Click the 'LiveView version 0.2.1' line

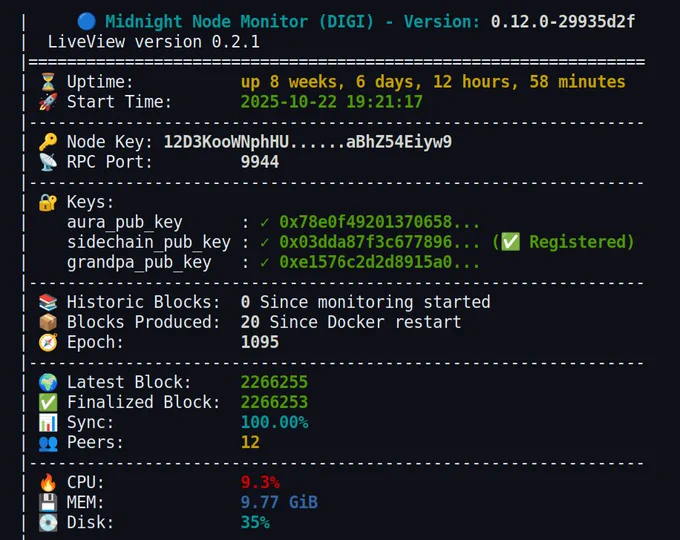154,42
